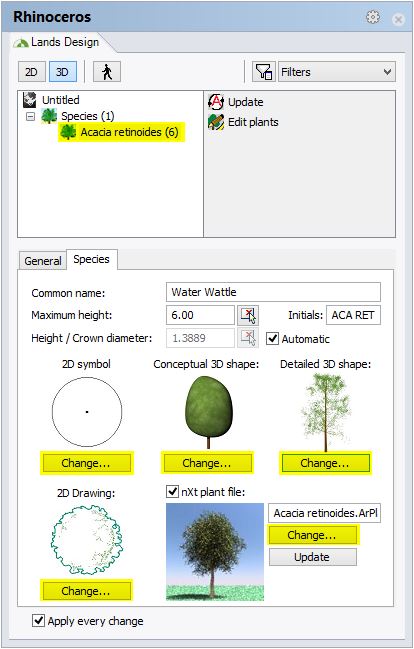Collapse the Species (1) tree node

[x=30, y=116]
